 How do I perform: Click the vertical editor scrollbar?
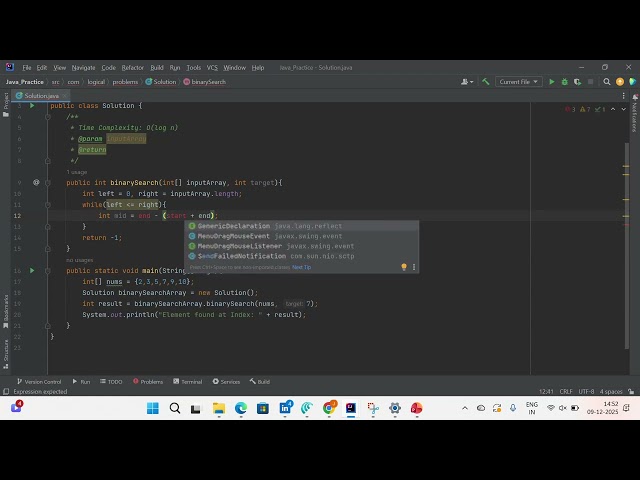(x=627, y=245)
